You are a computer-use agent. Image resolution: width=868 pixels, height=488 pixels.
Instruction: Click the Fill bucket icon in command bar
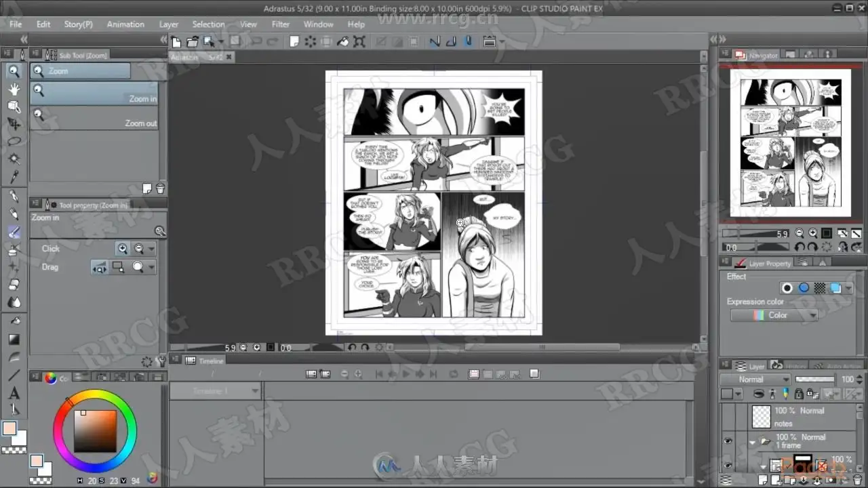point(343,42)
